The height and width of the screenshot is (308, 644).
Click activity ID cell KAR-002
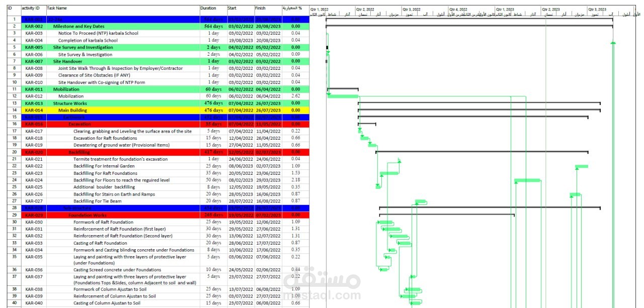pos(34,26)
